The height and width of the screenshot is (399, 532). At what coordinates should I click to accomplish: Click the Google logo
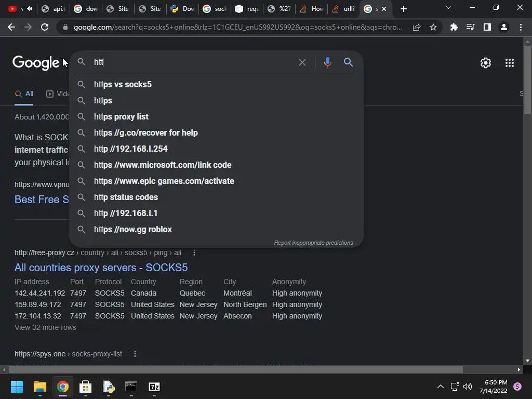pos(36,63)
